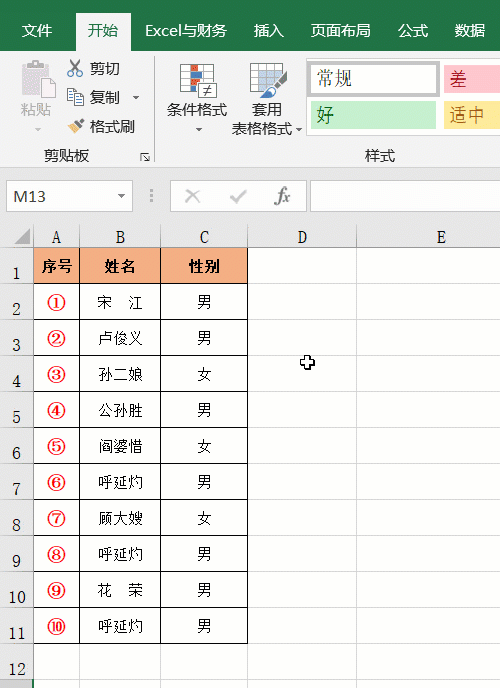
Task: Select row 6 header
Action: click(17, 446)
